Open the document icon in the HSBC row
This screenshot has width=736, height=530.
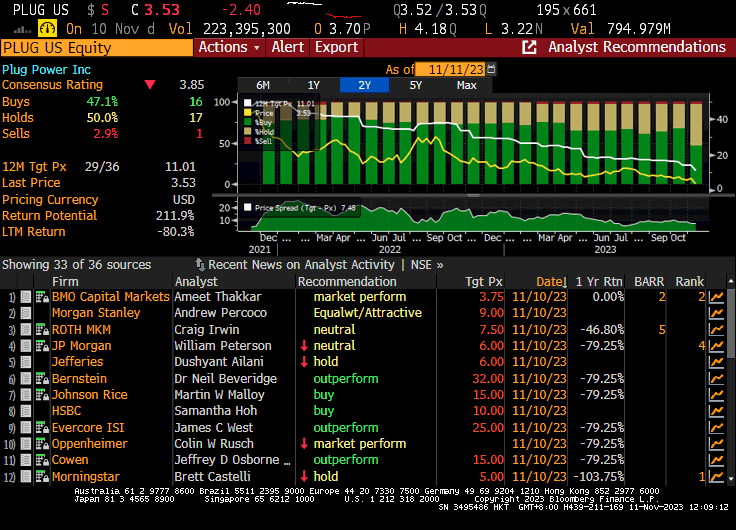(x=26, y=411)
